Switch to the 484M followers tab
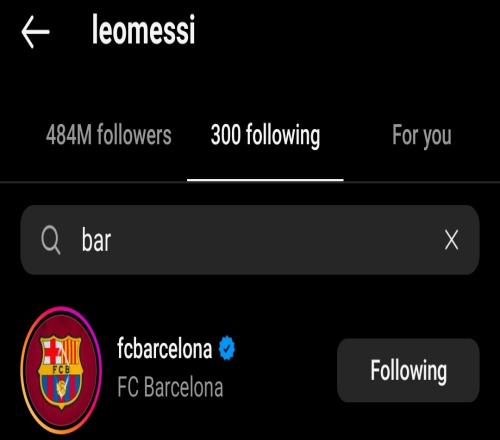The image size is (500, 440). click(109, 135)
